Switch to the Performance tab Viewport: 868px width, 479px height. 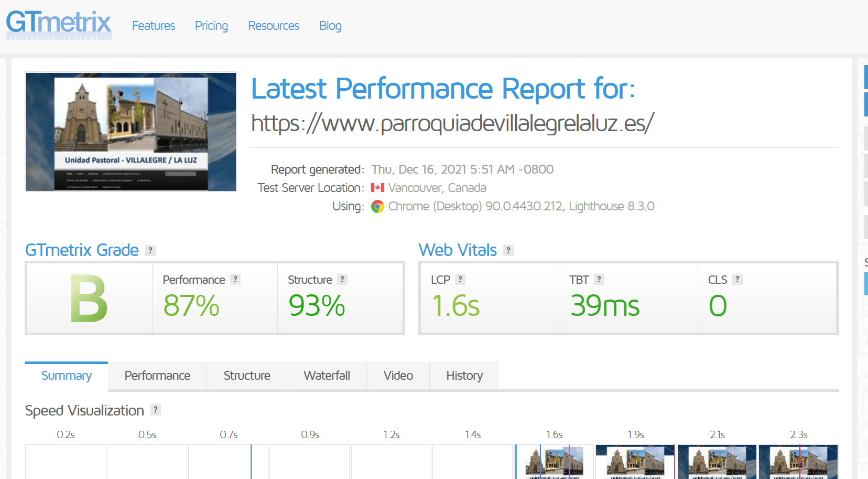coord(157,376)
